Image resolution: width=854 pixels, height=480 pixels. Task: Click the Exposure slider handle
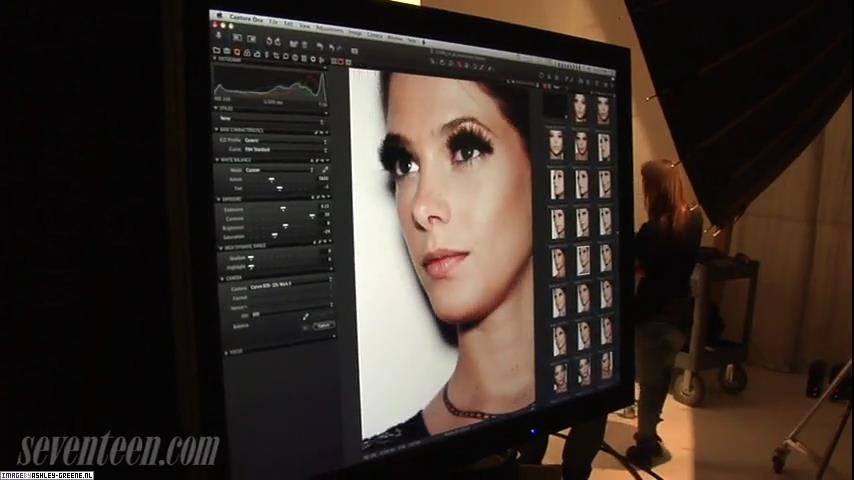283,208
